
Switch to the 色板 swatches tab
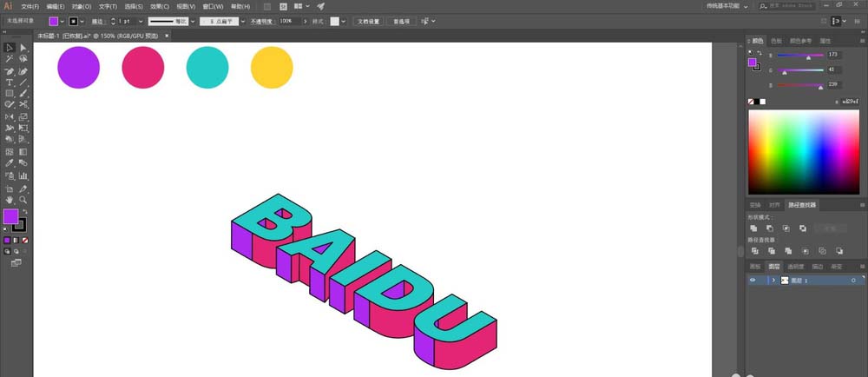[x=776, y=41]
